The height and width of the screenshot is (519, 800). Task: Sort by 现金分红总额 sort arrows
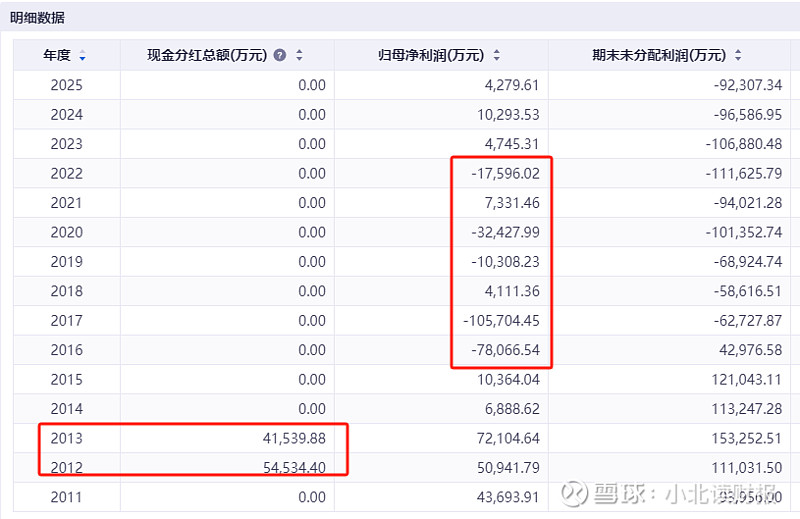click(x=299, y=55)
